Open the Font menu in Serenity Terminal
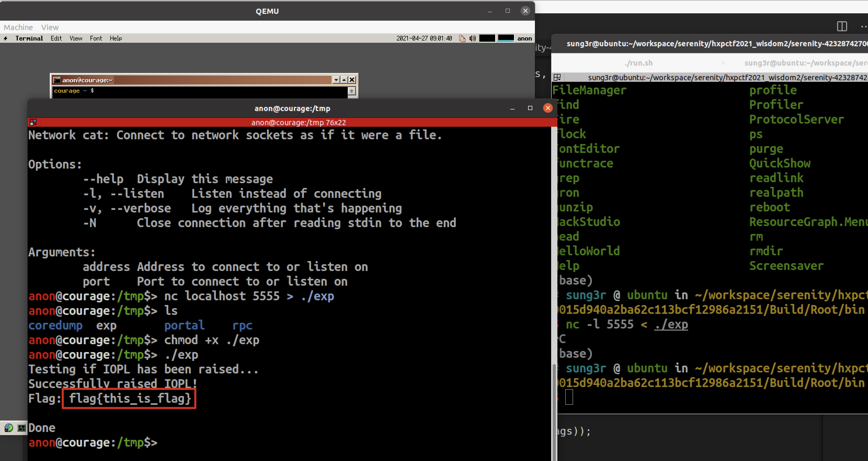868x461 pixels. tap(96, 38)
